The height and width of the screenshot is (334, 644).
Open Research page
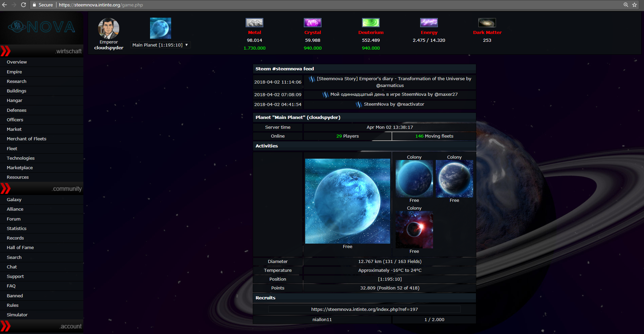pos(16,81)
